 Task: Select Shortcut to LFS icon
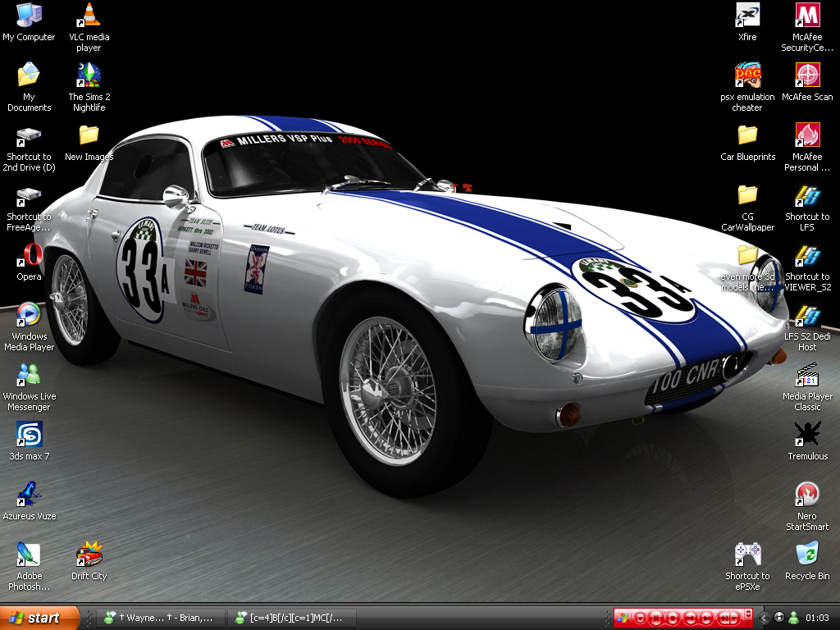[807, 208]
